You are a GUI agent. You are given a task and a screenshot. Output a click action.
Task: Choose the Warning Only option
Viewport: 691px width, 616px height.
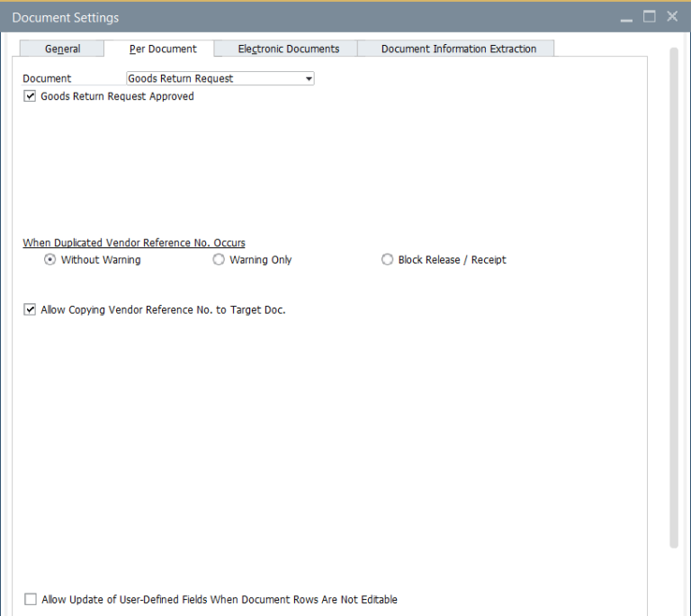(219, 260)
